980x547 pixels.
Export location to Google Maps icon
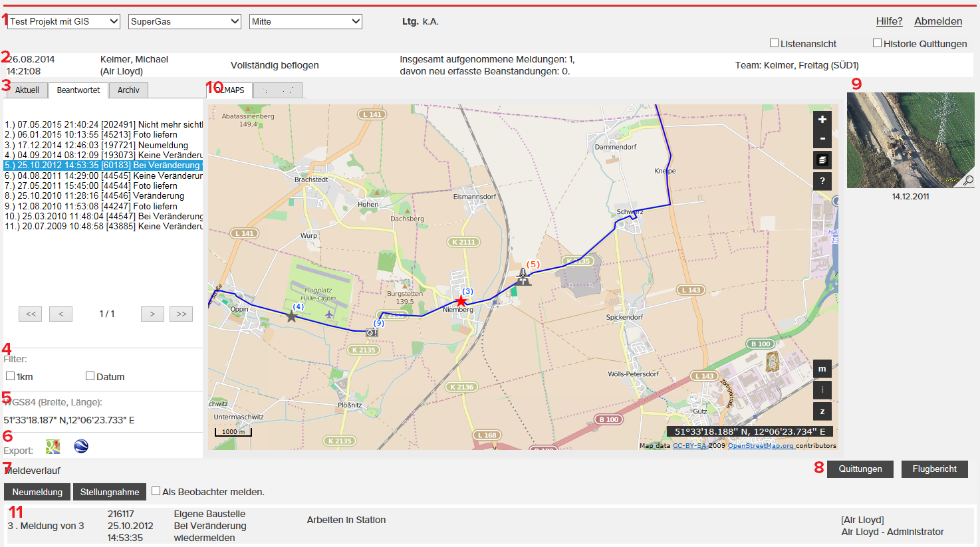click(x=53, y=447)
